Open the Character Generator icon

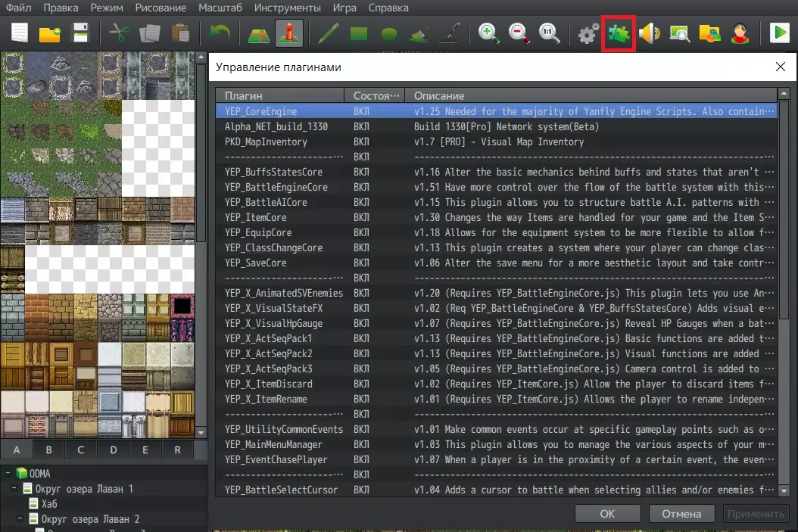pos(740,34)
